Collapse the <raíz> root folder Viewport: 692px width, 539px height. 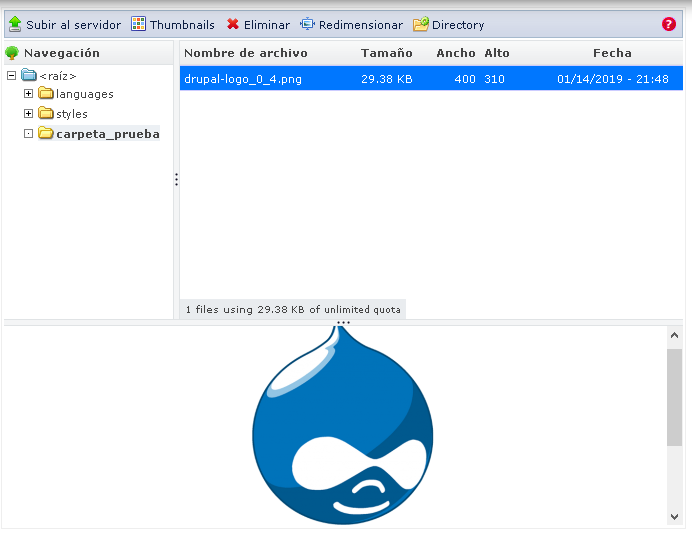pos(11,75)
